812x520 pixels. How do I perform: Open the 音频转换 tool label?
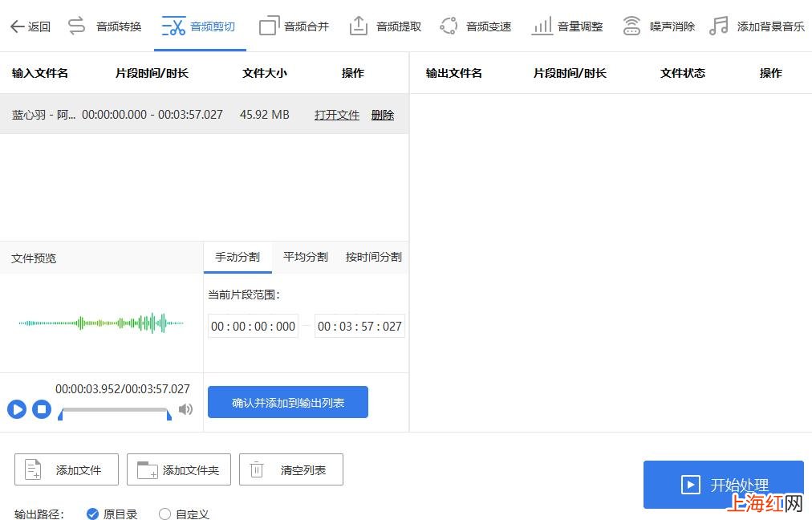click(x=119, y=26)
